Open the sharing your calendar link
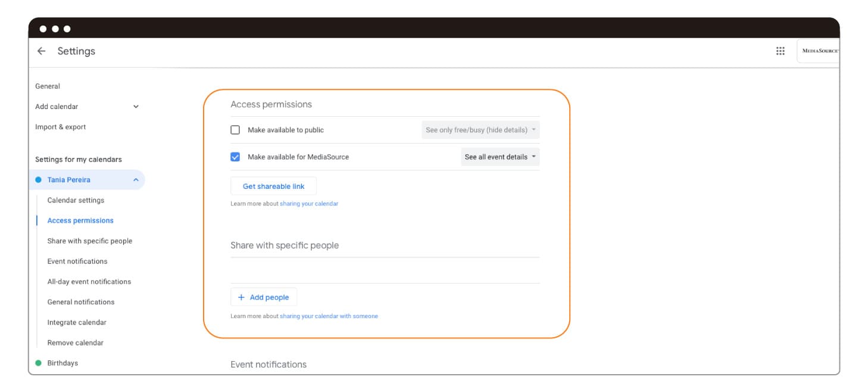868x392 pixels. [x=308, y=204]
